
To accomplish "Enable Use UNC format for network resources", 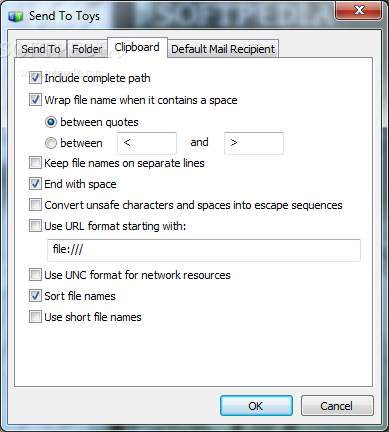I will point(35,275).
